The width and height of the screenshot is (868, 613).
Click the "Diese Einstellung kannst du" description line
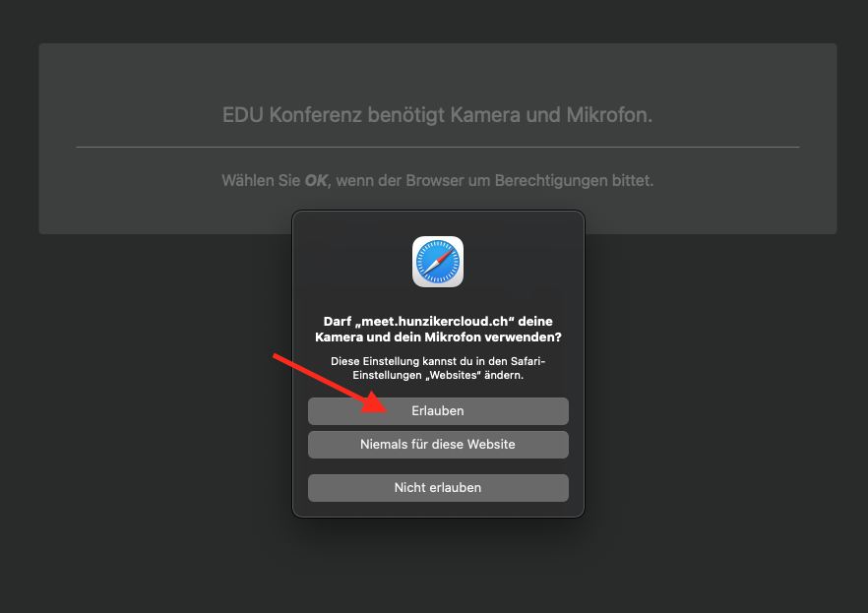click(x=438, y=361)
